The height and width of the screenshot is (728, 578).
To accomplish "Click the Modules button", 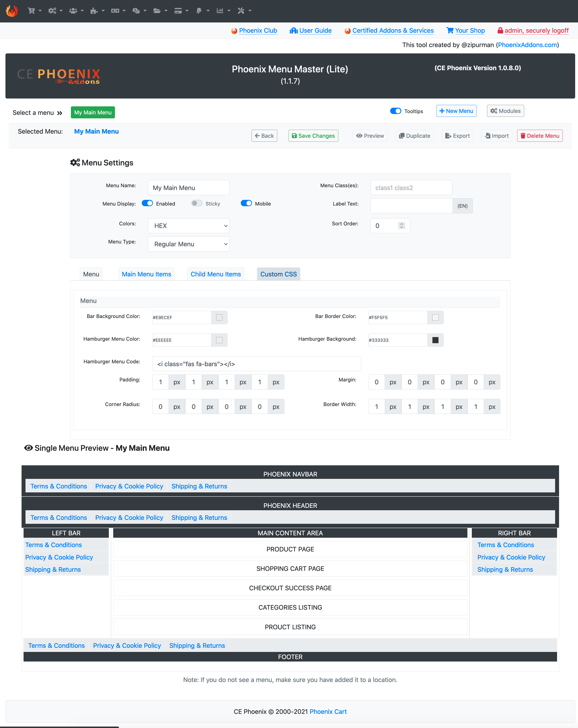I will tap(505, 111).
